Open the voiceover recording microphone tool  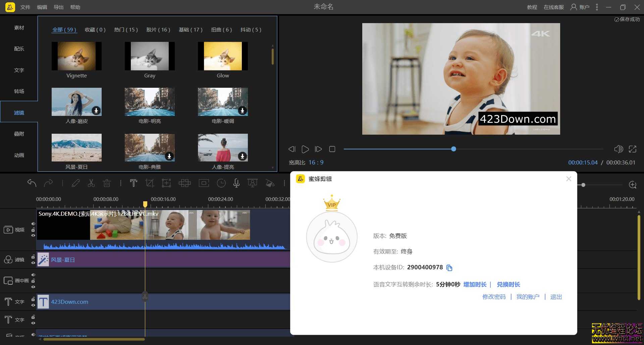click(x=236, y=183)
